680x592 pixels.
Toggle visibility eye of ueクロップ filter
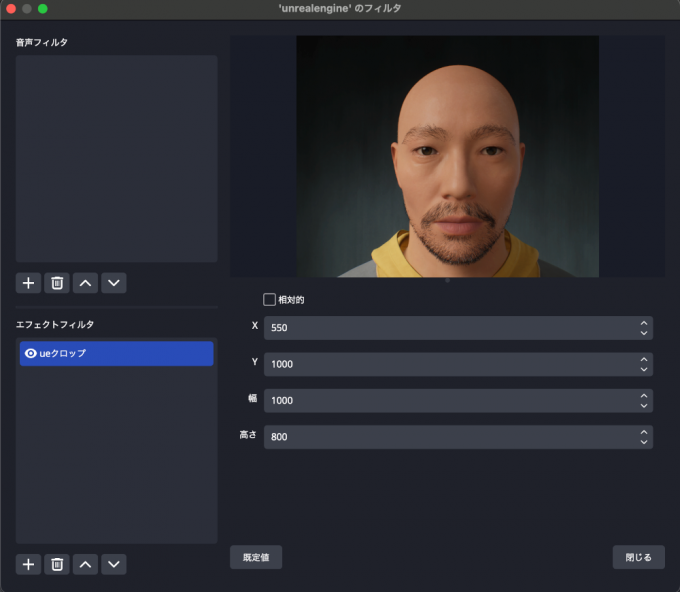click(30, 354)
